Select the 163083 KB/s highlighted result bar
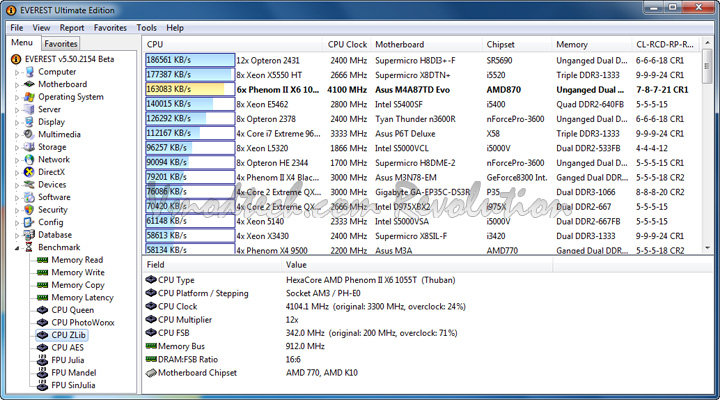Viewport: 720px width, 400px height. pos(190,89)
